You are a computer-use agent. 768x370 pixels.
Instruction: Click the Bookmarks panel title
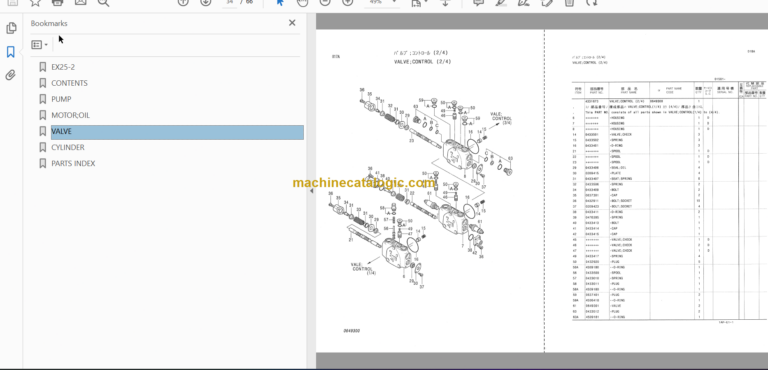pos(49,23)
